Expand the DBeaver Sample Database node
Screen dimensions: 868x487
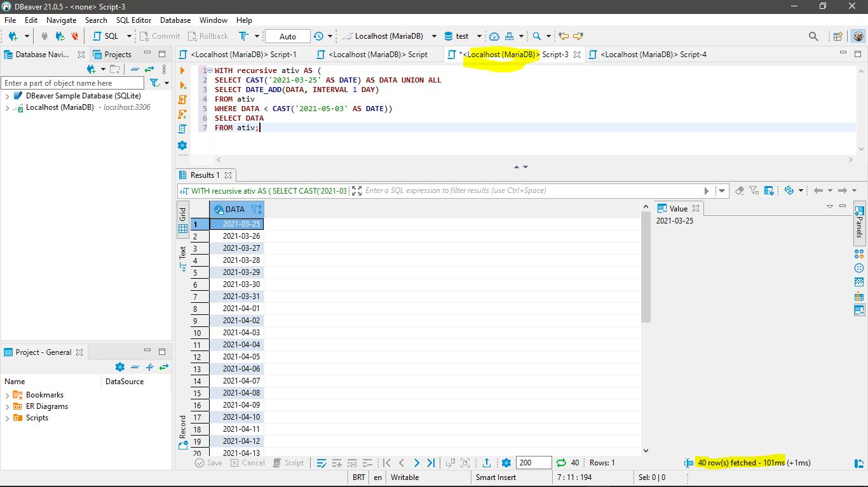(x=7, y=96)
